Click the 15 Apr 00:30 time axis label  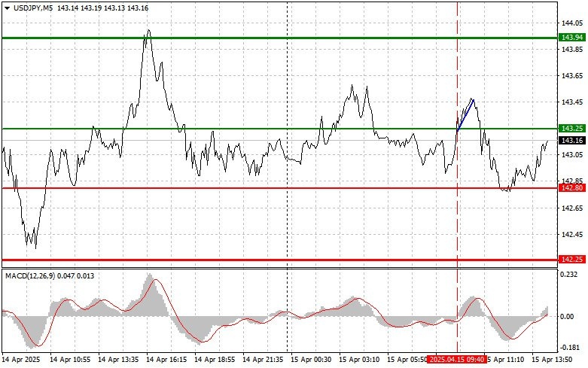point(311,360)
